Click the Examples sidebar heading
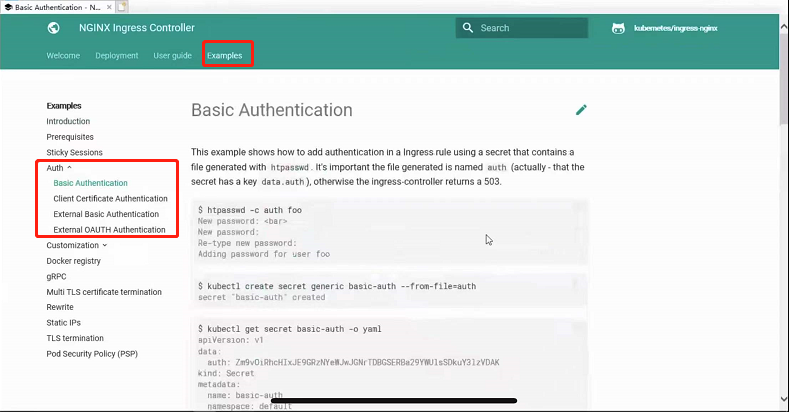The image size is (789, 412). point(64,106)
